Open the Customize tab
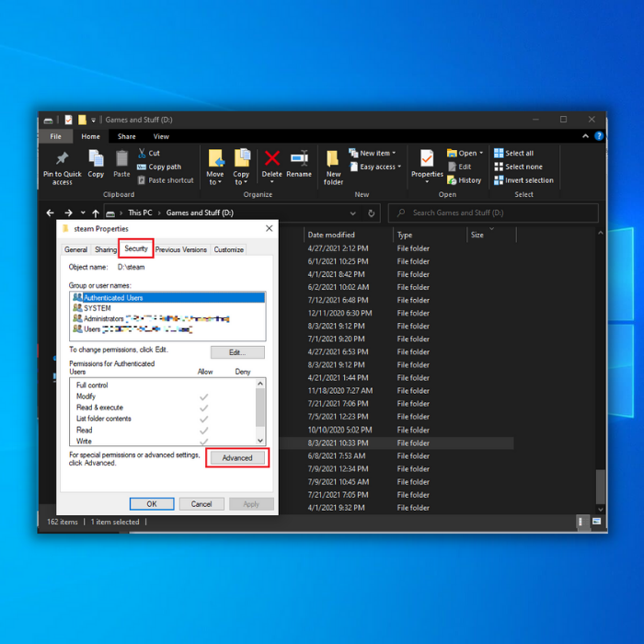The height and width of the screenshot is (644, 644). (229, 249)
